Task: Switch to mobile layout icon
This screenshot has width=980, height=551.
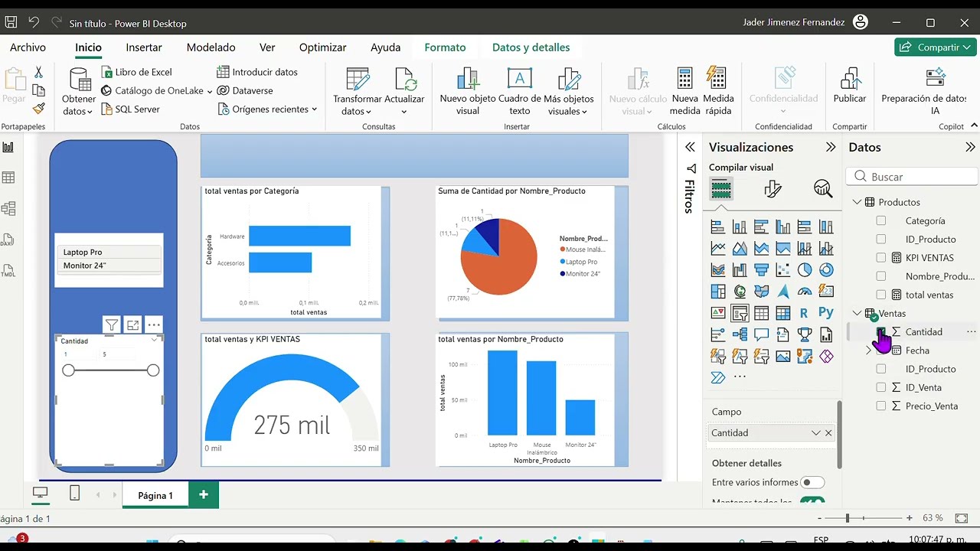Action: click(x=74, y=494)
